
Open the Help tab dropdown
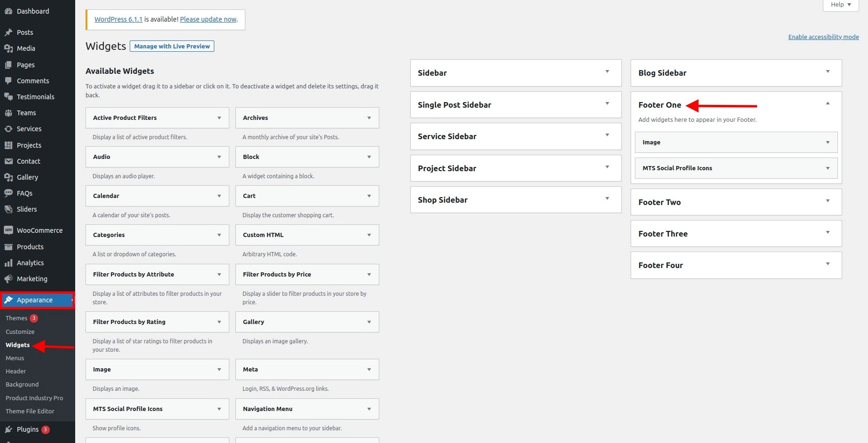coord(840,5)
